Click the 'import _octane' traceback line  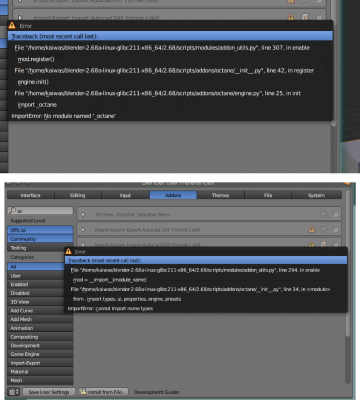tap(37, 105)
